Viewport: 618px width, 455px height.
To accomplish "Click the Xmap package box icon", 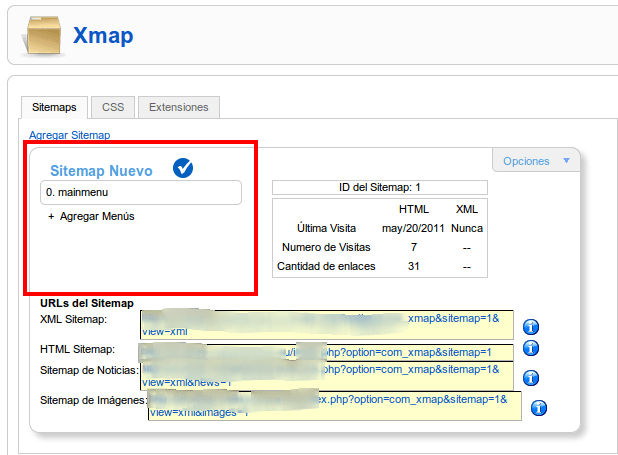I will click(43, 36).
